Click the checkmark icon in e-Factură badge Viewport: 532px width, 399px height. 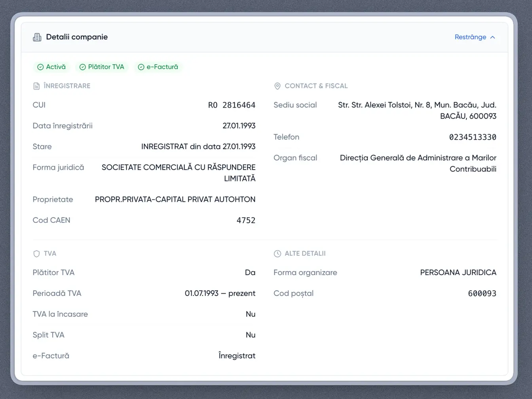(141, 67)
